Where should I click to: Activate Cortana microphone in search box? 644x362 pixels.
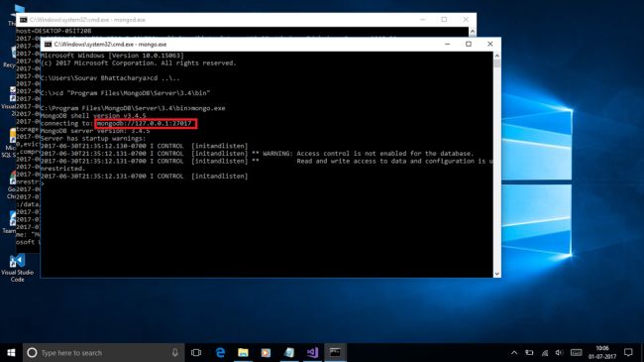[x=175, y=352]
